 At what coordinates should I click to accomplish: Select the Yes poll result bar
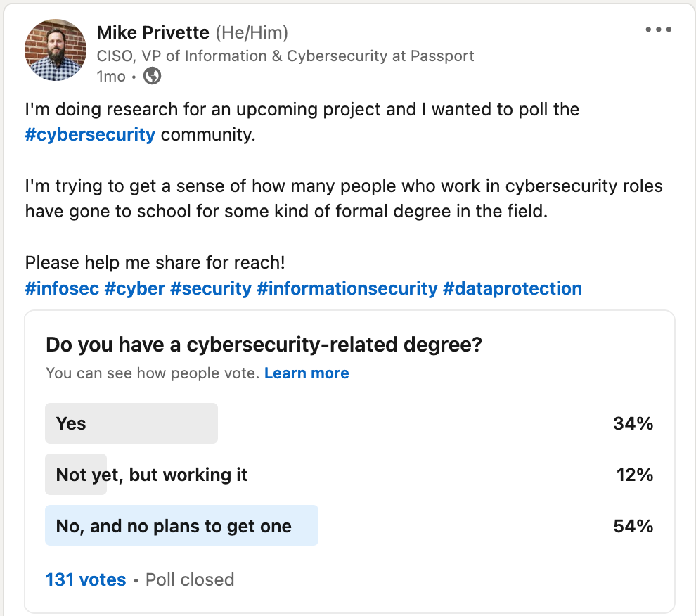pyautogui.click(x=131, y=423)
